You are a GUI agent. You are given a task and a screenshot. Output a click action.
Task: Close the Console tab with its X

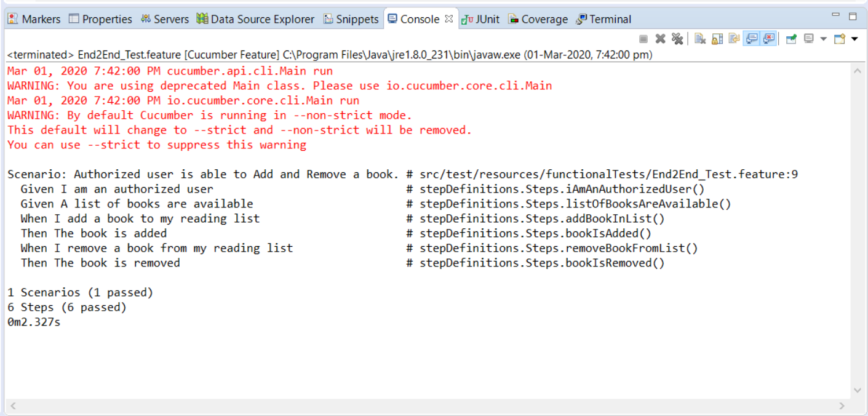pos(448,19)
